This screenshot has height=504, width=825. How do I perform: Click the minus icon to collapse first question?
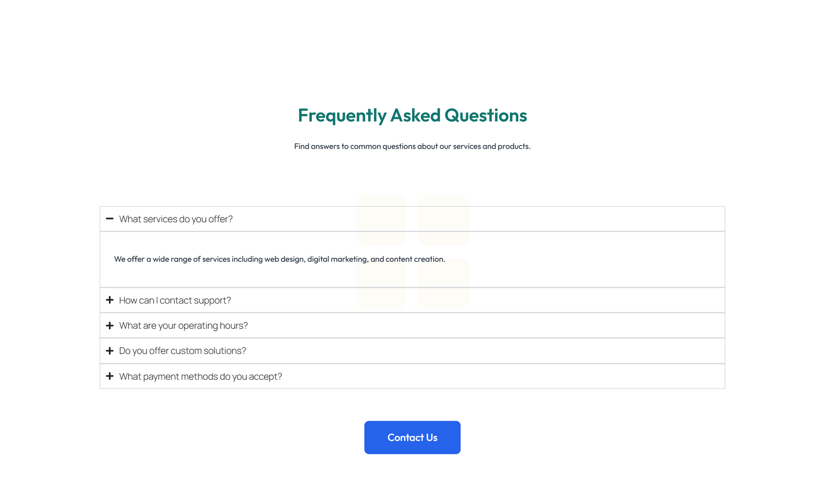(x=110, y=219)
